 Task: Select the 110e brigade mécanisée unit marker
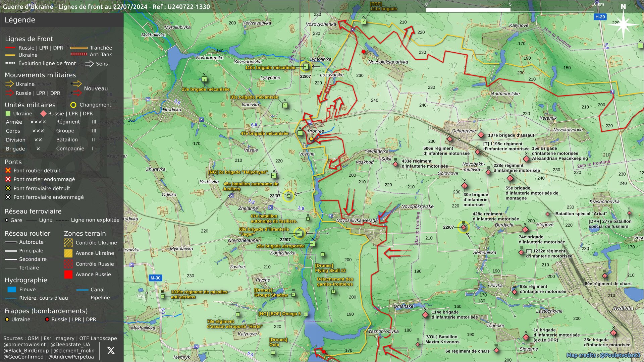coord(306,66)
